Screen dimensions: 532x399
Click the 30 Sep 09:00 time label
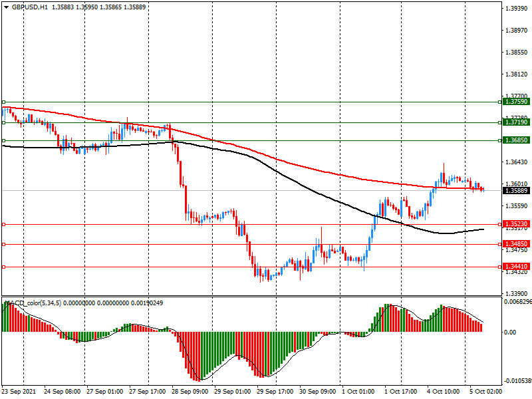[318, 391]
